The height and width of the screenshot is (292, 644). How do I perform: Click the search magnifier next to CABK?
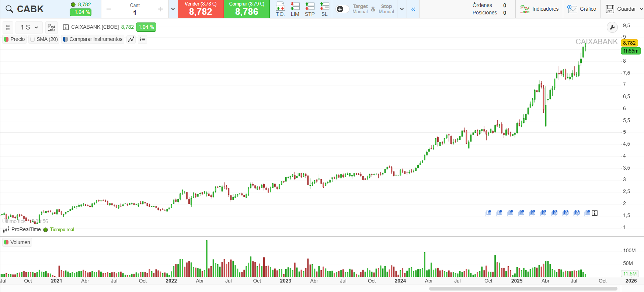click(x=9, y=9)
